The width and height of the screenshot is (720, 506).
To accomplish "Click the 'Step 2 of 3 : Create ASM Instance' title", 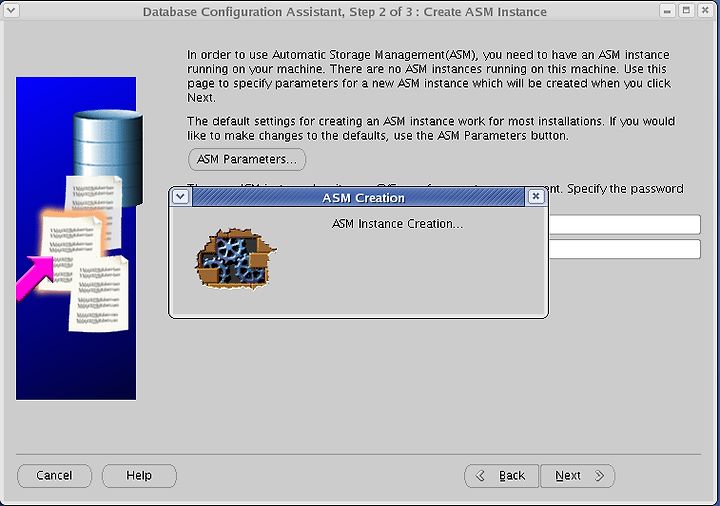I will tap(448, 11).
